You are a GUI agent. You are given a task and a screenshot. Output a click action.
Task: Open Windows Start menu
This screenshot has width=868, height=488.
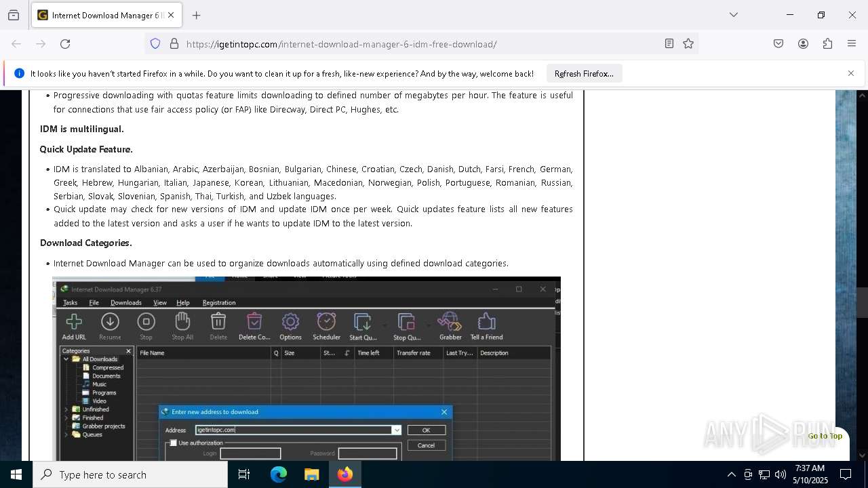pos(16,474)
